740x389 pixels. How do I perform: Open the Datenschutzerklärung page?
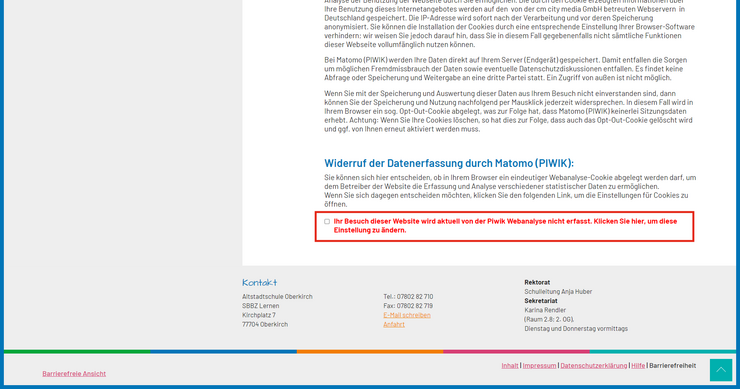594,365
